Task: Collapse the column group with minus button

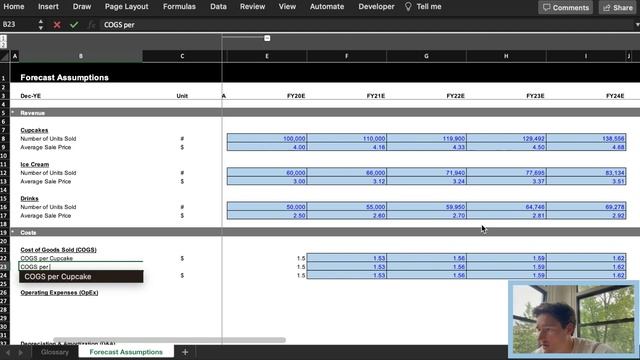Action: point(267,38)
